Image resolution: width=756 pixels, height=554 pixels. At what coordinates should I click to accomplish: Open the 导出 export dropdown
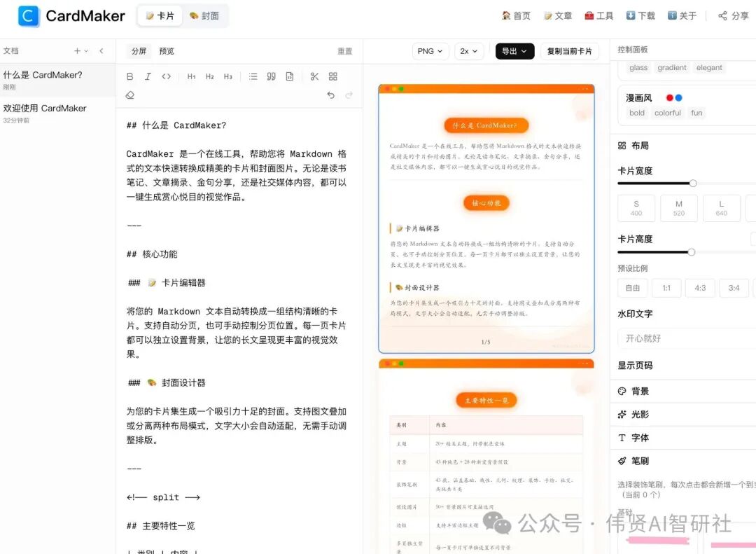515,51
